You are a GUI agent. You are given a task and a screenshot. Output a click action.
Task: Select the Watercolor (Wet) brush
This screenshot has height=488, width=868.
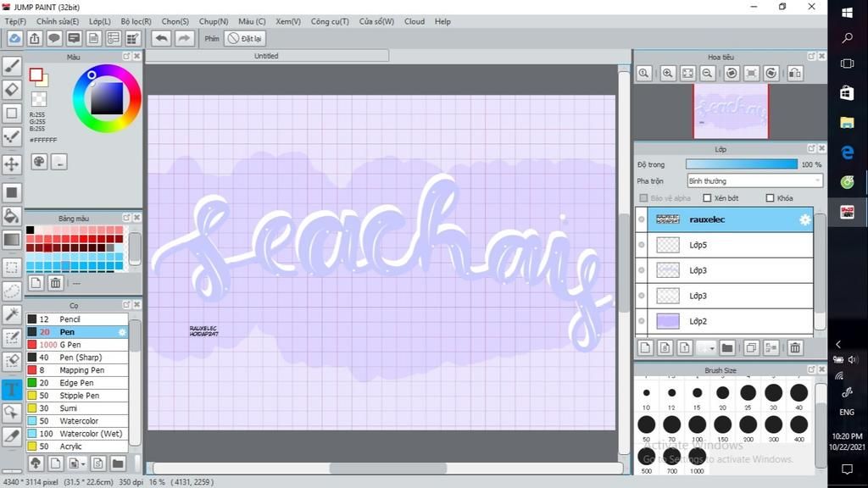pos(77,434)
